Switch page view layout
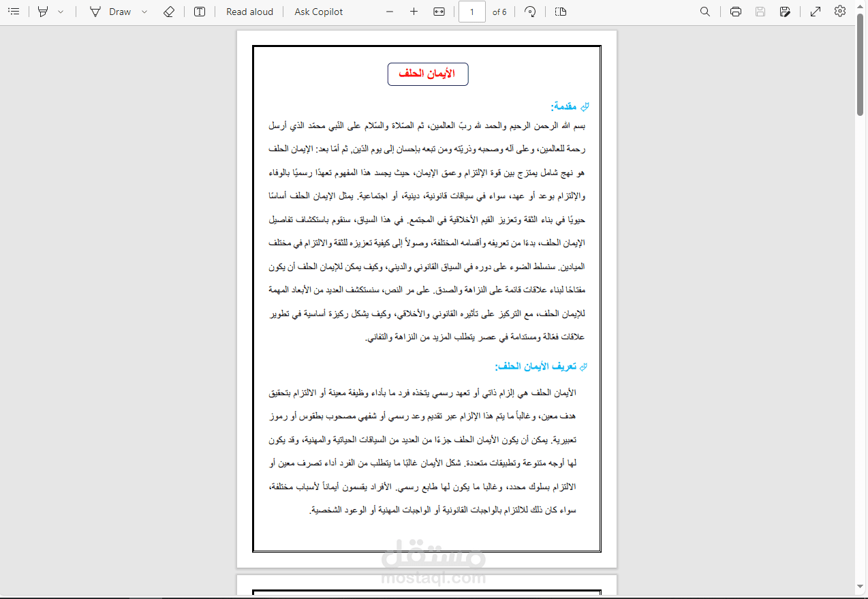This screenshot has width=868, height=599. click(561, 12)
